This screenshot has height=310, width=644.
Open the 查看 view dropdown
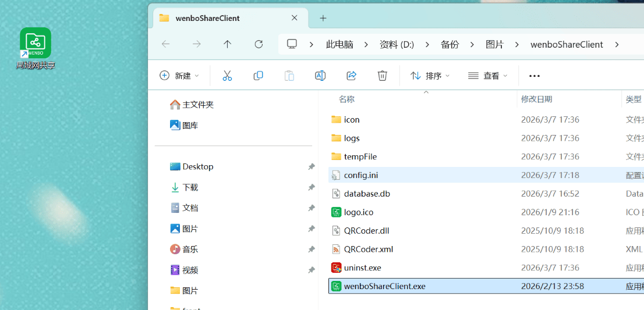click(x=488, y=76)
